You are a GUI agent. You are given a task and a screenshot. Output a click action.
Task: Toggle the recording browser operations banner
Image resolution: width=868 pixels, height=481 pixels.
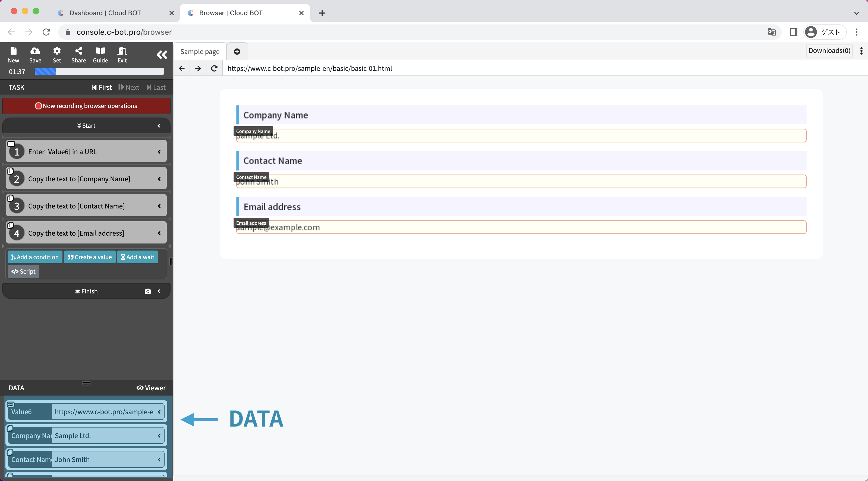(x=86, y=106)
